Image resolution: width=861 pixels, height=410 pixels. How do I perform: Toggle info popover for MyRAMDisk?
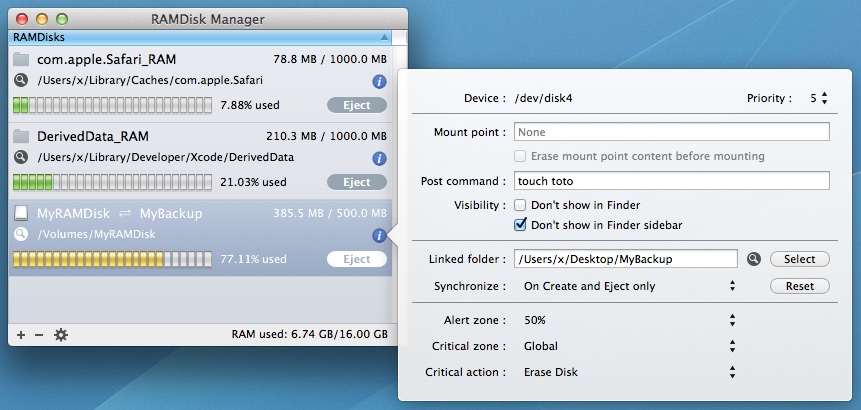pos(379,236)
